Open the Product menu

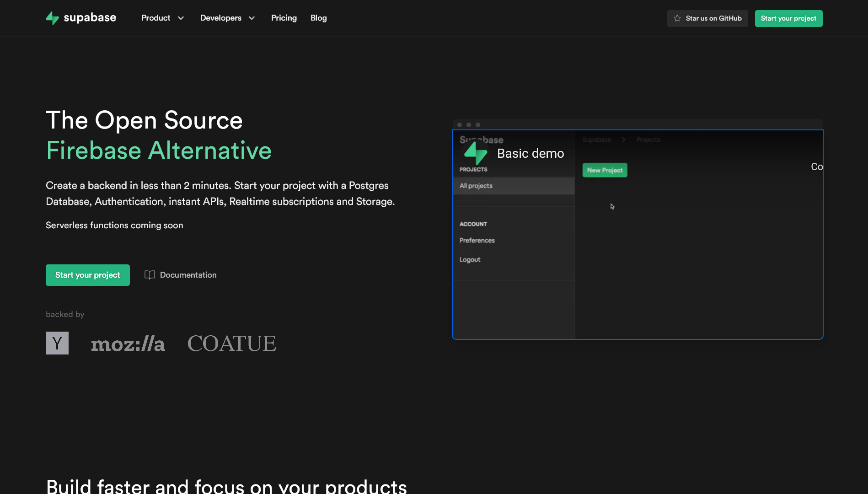pos(155,18)
